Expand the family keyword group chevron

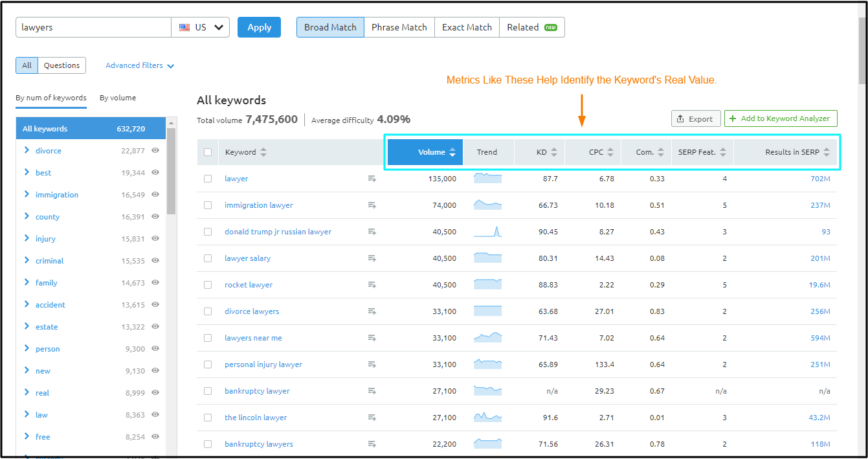[27, 282]
